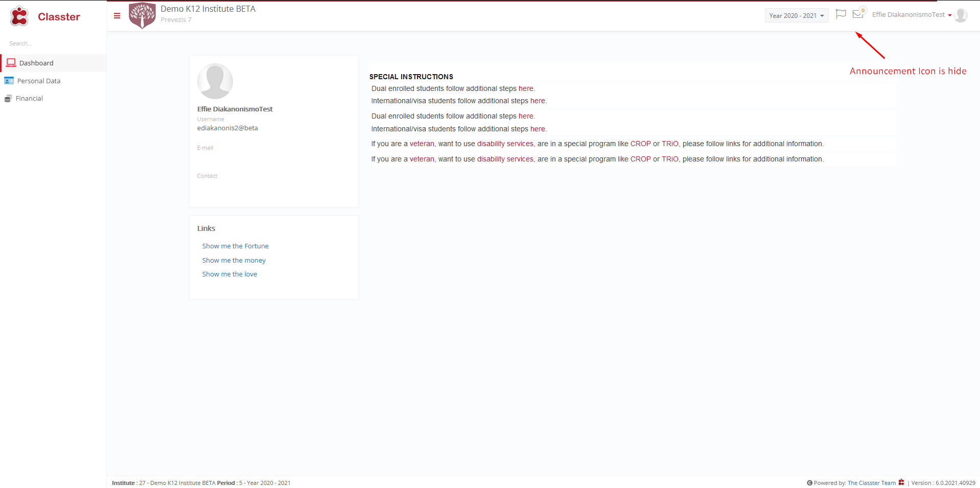The height and width of the screenshot is (488, 980).
Task: Open 'disability services' link in last line
Action: click(x=505, y=159)
